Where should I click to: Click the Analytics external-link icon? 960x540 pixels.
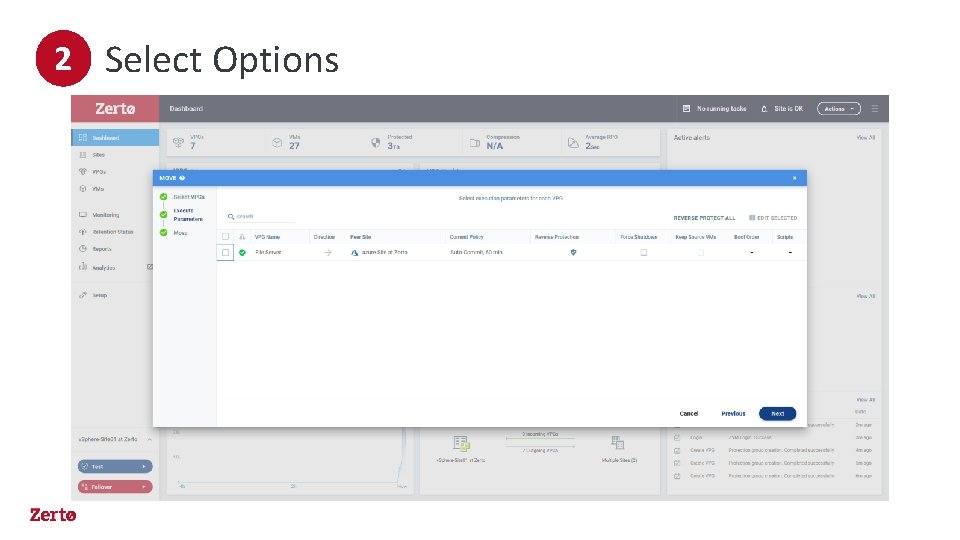click(150, 267)
